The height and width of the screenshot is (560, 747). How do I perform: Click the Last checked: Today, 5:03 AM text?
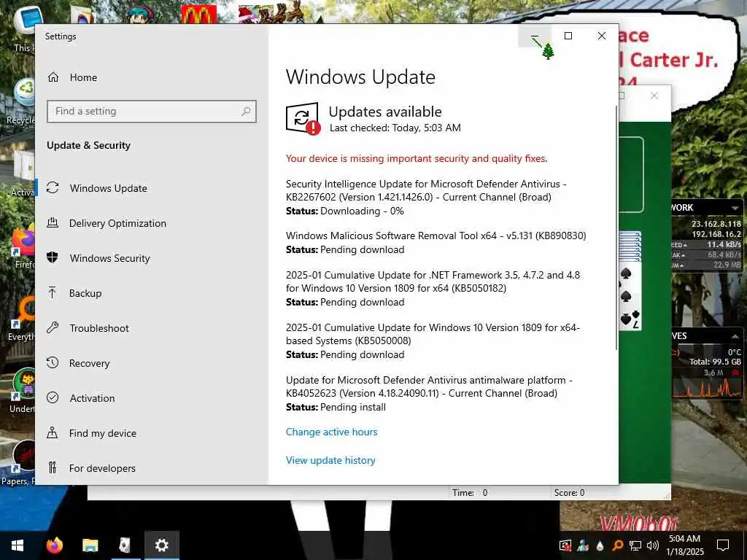(395, 128)
